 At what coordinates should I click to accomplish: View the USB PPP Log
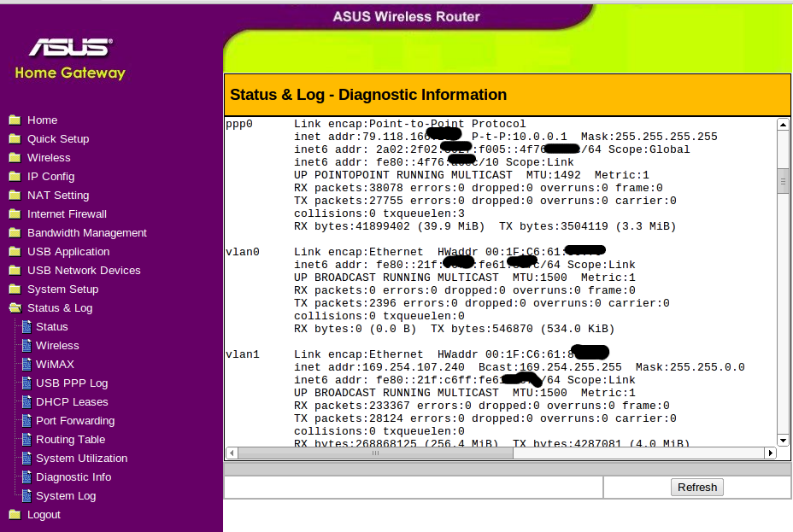[72, 383]
